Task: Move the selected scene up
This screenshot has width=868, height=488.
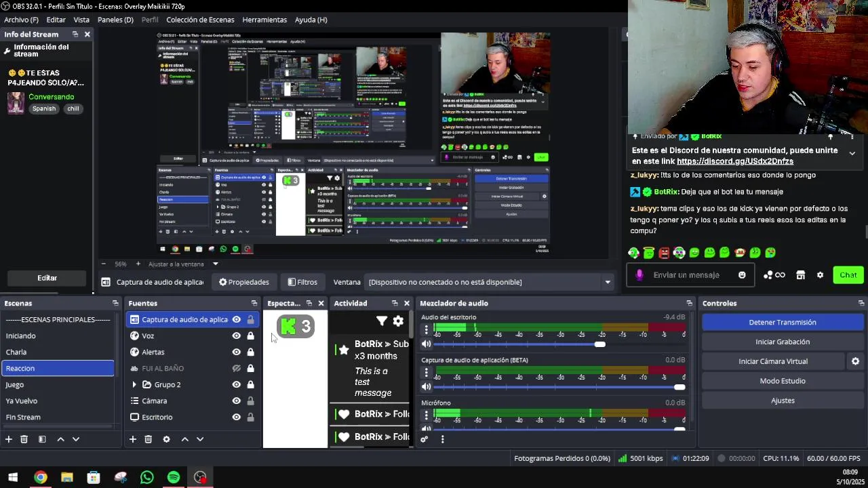Action: coord(60,439)
